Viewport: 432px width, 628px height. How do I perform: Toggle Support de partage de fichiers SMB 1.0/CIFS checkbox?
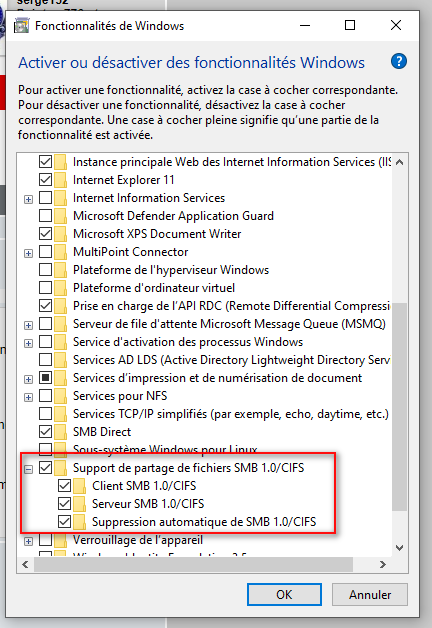(45, 468)
